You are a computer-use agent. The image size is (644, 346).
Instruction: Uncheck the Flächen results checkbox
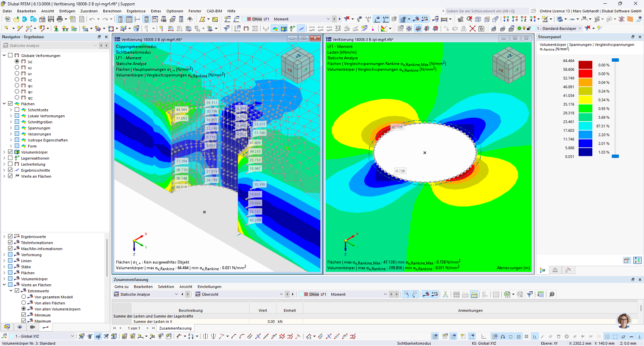10,104
